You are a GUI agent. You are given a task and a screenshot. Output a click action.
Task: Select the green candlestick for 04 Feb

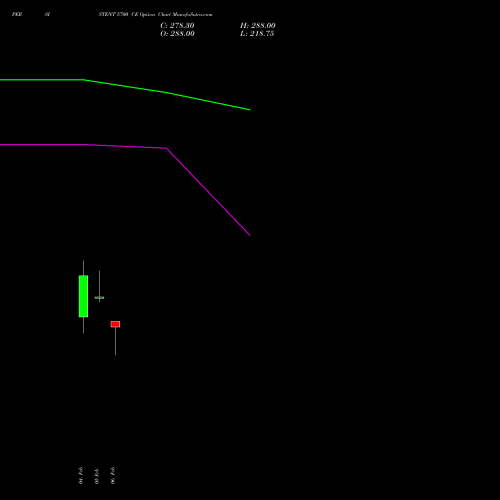click(x=83, y=296)
